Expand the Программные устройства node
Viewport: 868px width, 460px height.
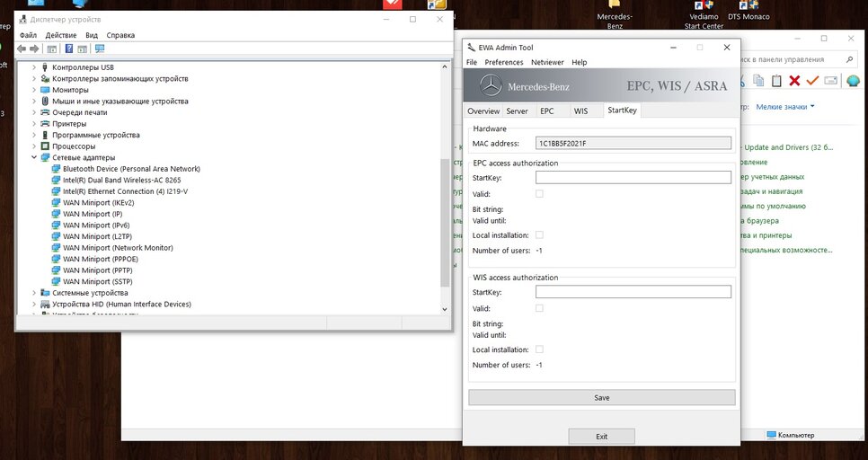click(x=34, y=135)
